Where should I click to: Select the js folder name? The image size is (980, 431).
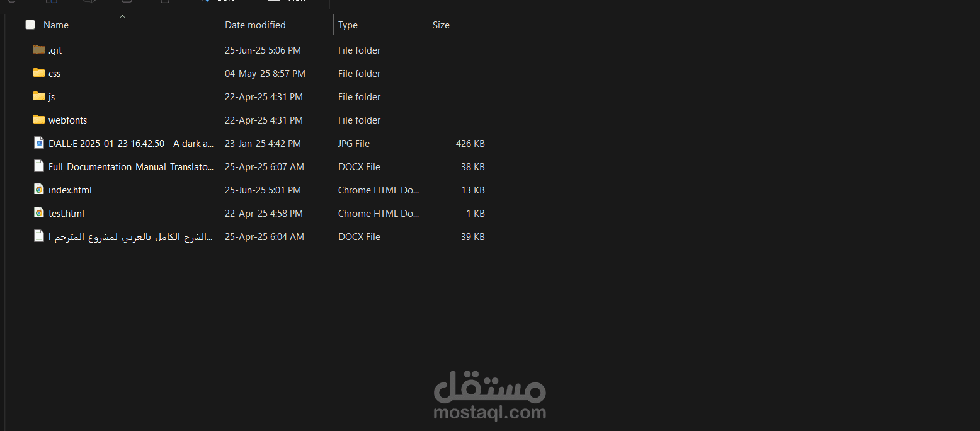[52, 97]
